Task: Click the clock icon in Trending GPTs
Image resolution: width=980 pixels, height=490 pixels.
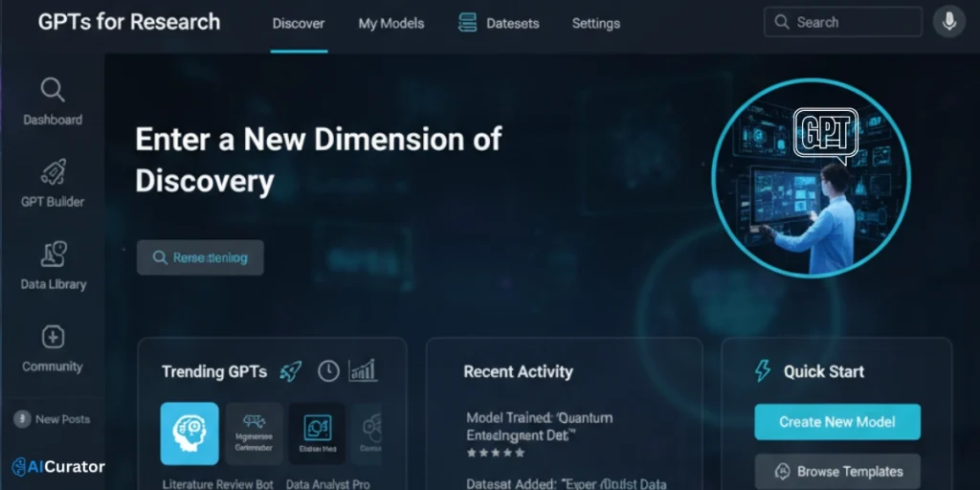Action: pyautogui.click(x=328, y=371)
